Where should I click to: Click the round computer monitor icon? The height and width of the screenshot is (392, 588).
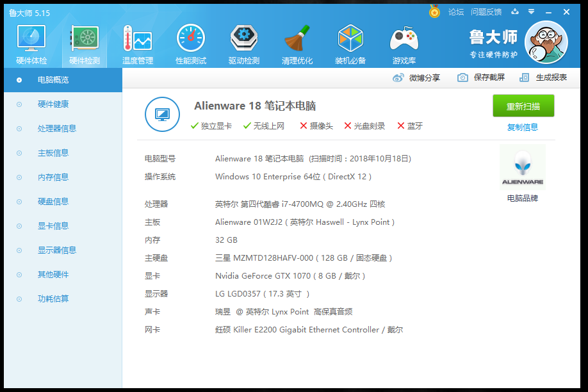163,115
